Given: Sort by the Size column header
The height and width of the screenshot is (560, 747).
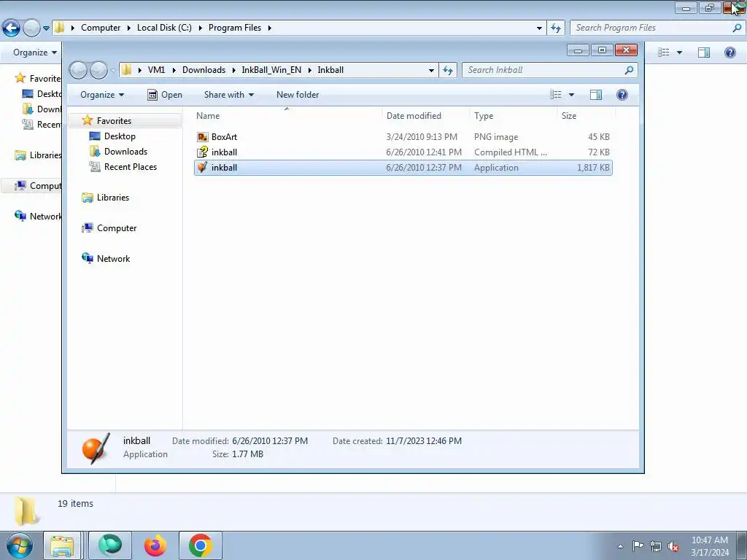Looking at the screenshot, I should pyautogui.click(x=587, y=116).
